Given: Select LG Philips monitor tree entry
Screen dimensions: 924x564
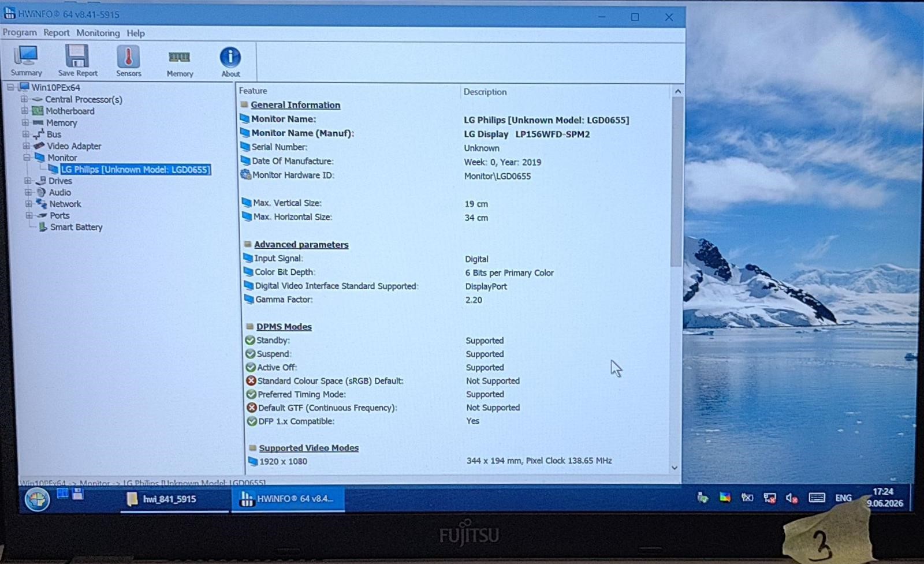Looking at the screenshot, I should pyautogui.click(x=136, y=169).
